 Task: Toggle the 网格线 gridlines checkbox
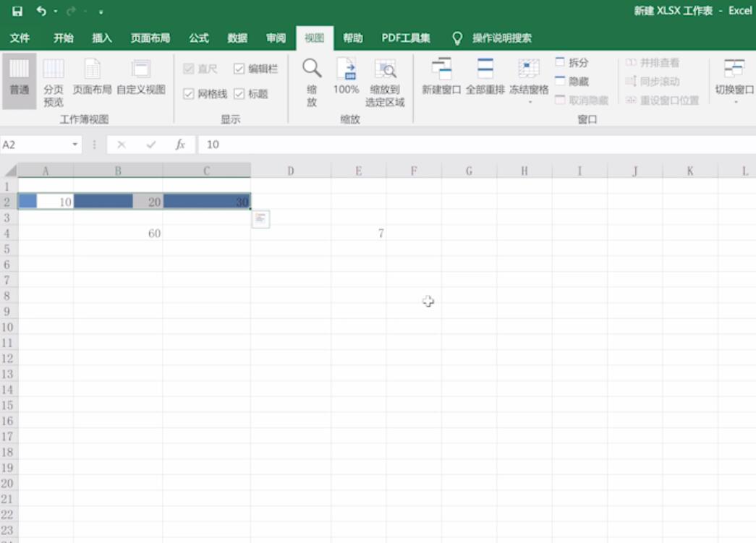(205, 94)
